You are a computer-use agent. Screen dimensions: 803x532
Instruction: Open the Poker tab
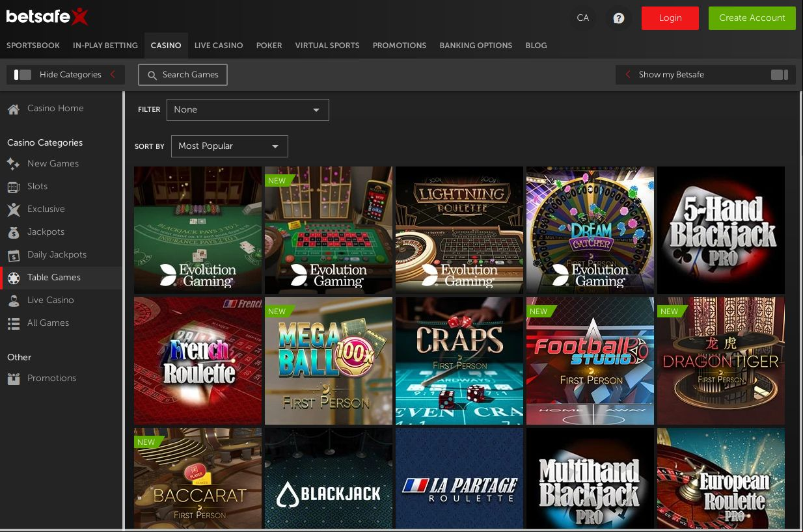pos(269,46)
